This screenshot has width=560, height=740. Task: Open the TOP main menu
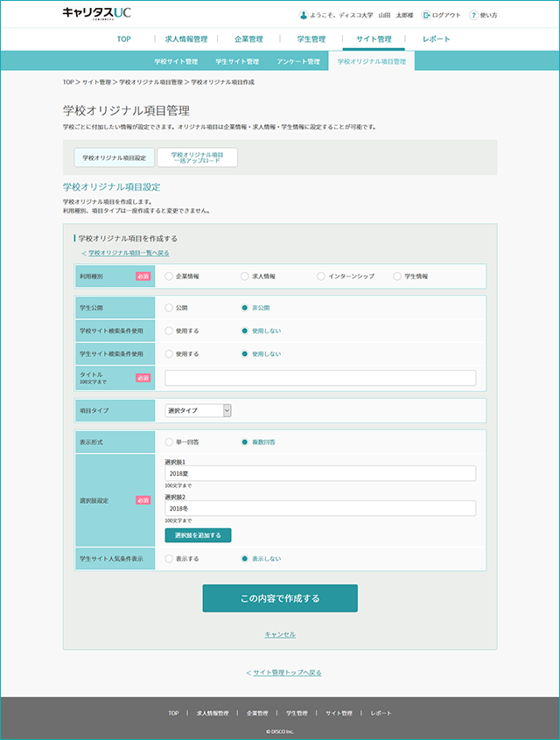(x=123, y=39)
